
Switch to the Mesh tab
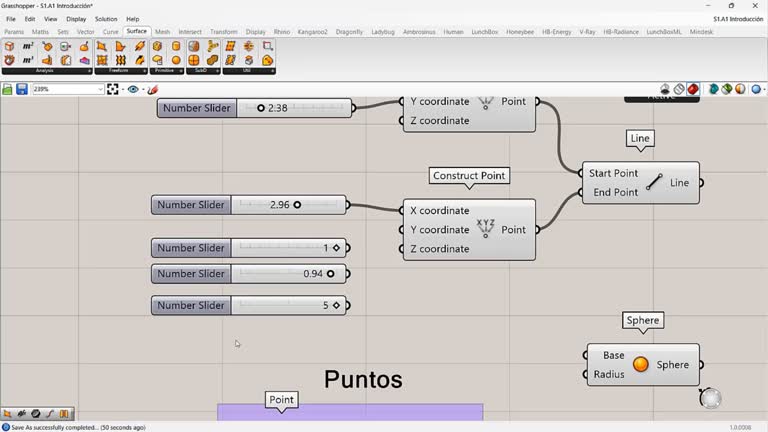point(162,32)
